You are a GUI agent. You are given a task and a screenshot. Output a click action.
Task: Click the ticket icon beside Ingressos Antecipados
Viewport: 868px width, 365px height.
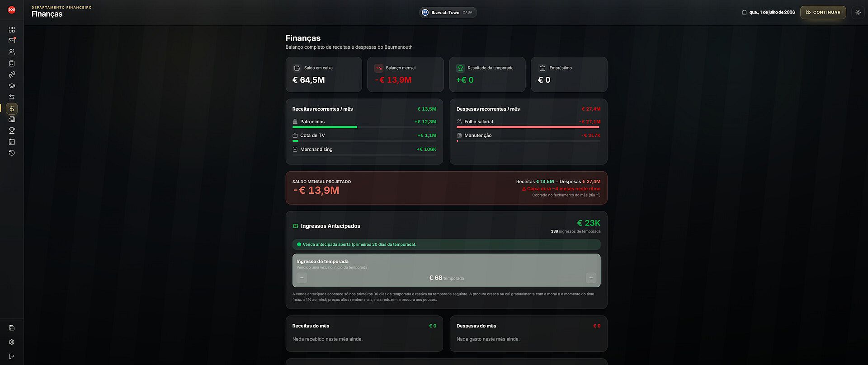(296, 226)
